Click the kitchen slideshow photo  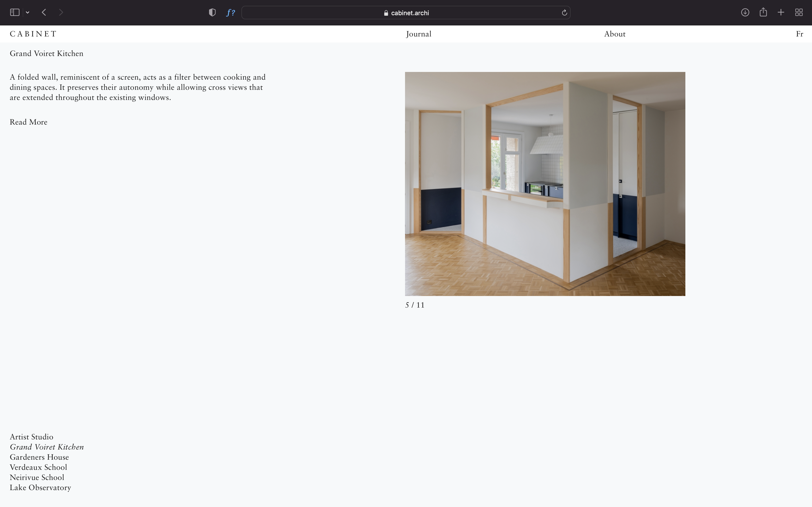[x=545, y=184]
